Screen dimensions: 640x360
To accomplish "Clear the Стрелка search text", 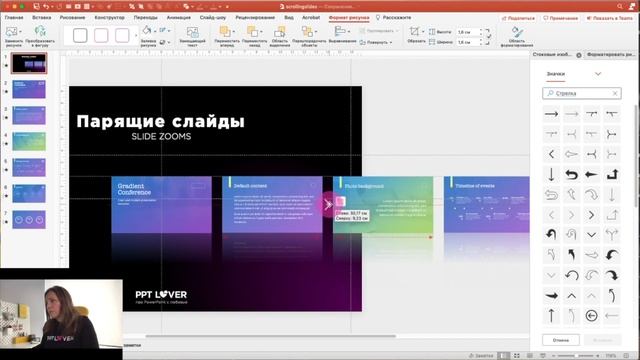I will point(615,93).
